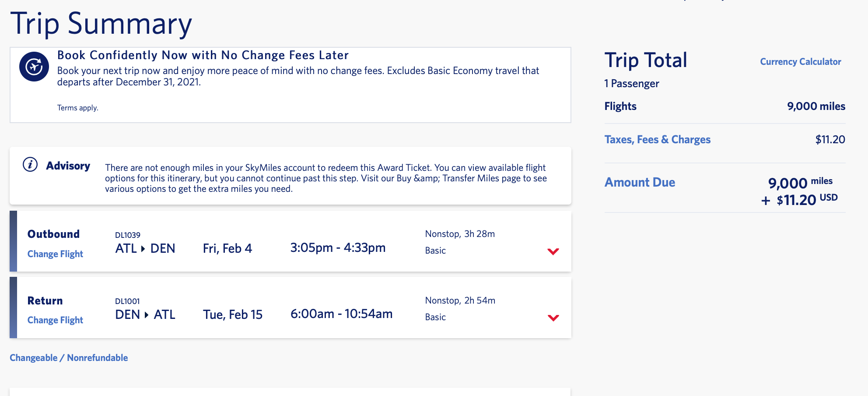Click the arrow between DEN and ATL
This screenshot has height=396, width=868.
tap(147, 315)
